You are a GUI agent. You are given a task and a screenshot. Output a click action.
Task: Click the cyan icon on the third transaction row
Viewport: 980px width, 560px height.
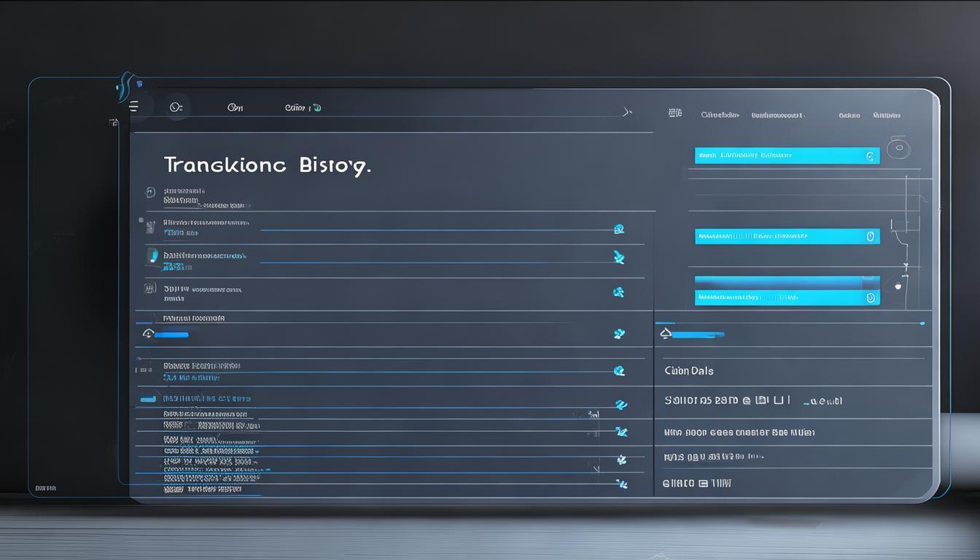[619, 292]
